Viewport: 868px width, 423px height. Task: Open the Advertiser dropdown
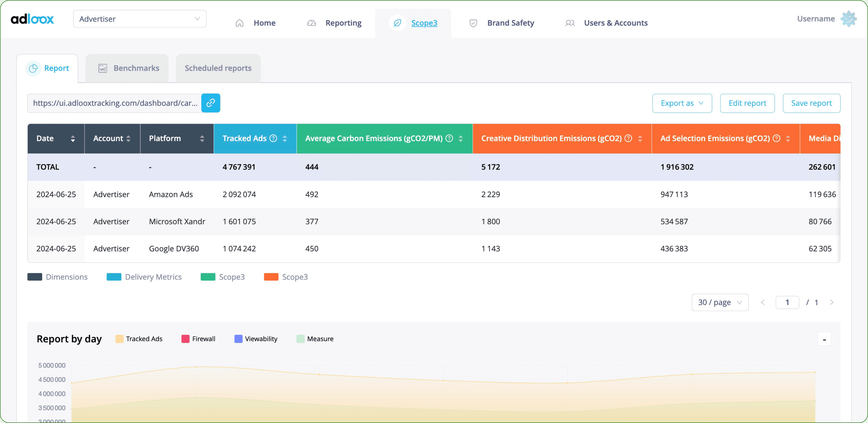point(140,19)
